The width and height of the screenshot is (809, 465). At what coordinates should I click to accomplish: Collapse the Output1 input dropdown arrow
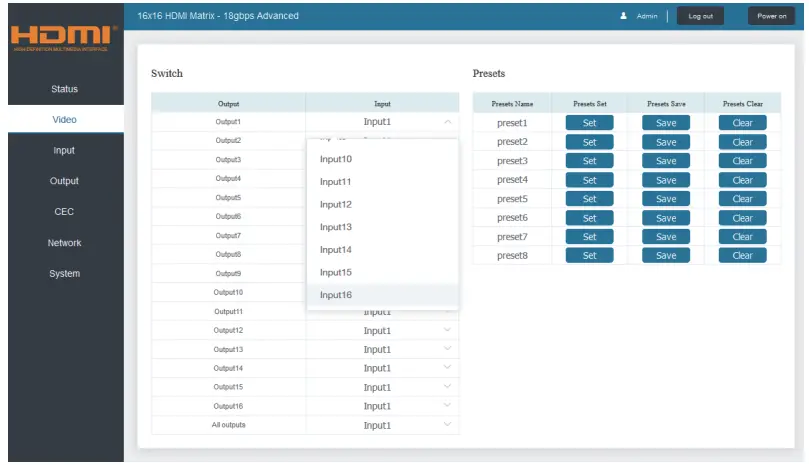click(447, 122)
